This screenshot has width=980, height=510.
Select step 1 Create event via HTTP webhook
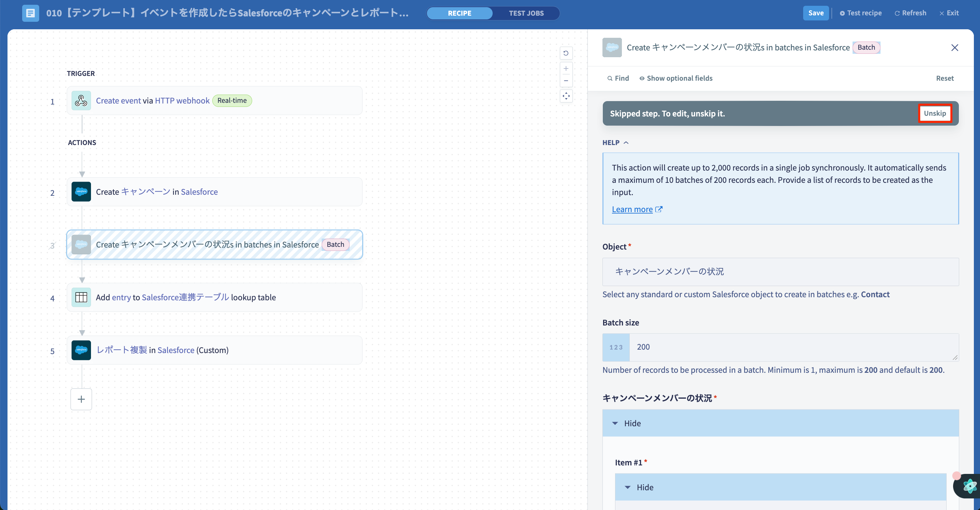pyautogui.click(x=215, y=101)
